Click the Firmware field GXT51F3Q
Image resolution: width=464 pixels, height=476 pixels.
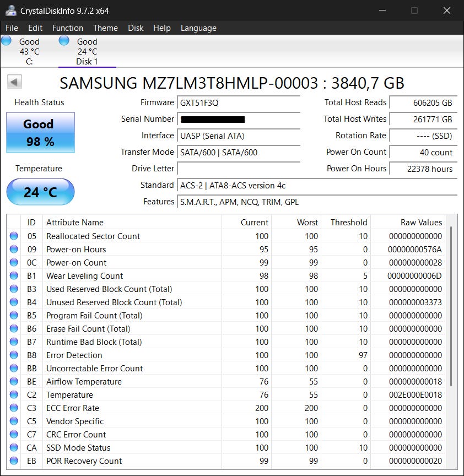tap(239, 102)
